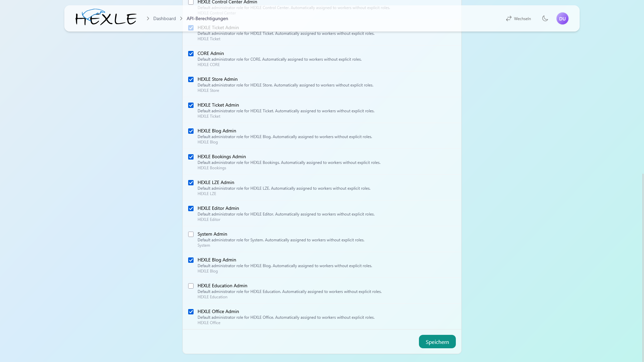644x362 pixels.
Task: Click breadcrumb chevron before API-Berechtigungen
Action: point(181,18)
